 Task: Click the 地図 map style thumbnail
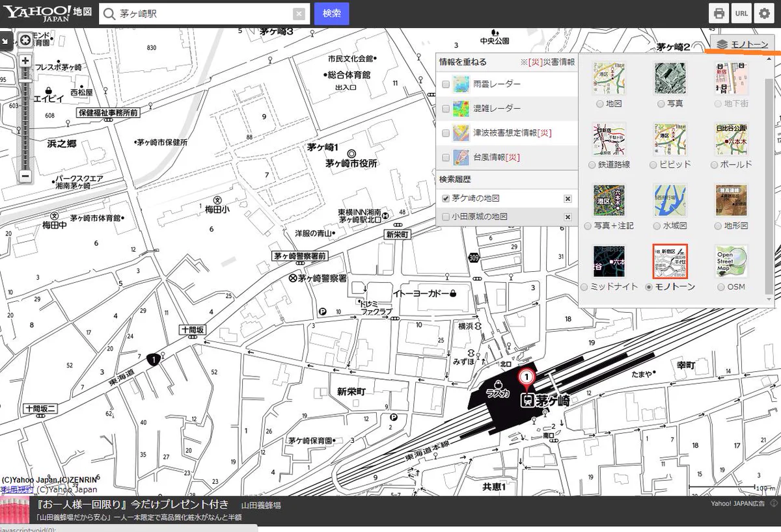point(609,79)
